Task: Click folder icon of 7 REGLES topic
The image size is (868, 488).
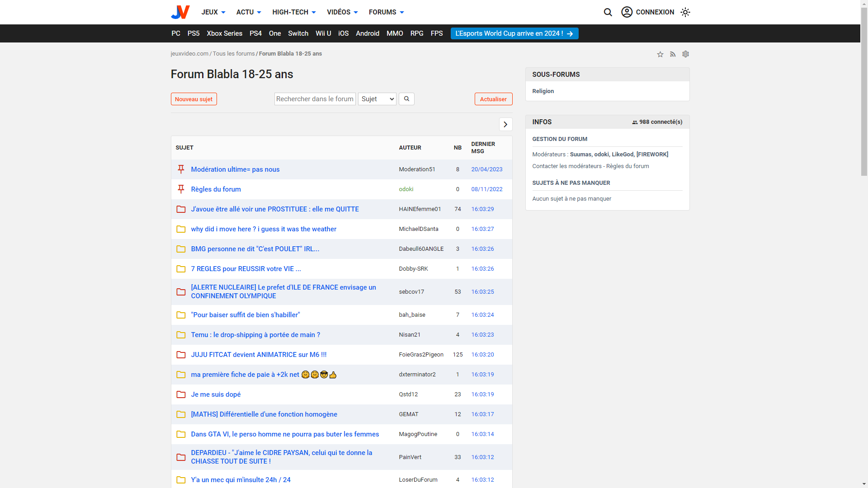Action: click(x=181, y=269)
